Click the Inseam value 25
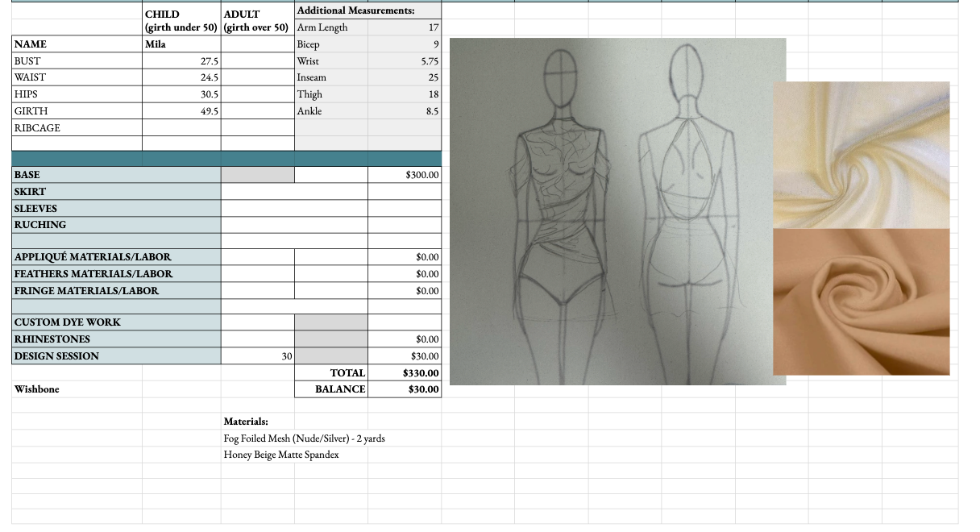The height and width of the screenshot is (532, 980). (x=405, y=77)
